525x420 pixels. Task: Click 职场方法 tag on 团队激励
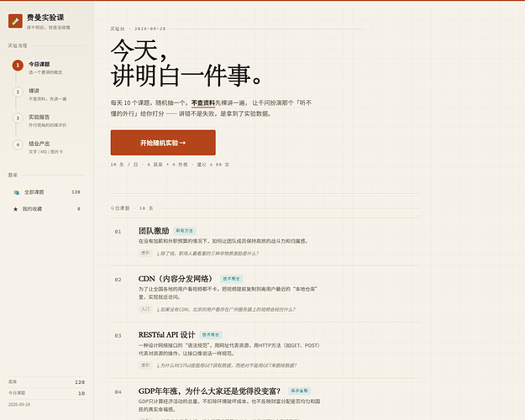[x=185, y=231]
